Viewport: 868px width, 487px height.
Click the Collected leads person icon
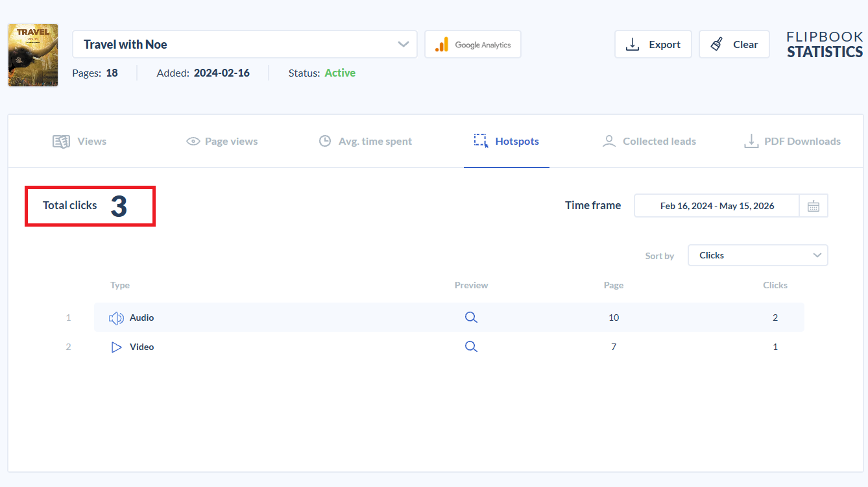(x=609, y=141)
